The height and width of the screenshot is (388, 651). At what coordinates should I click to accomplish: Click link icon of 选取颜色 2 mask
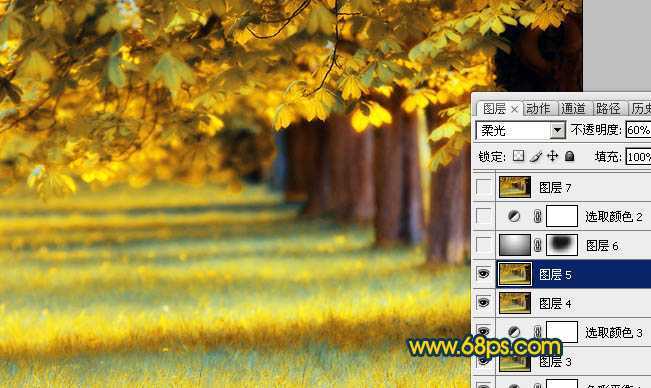(x=538, y=216)
